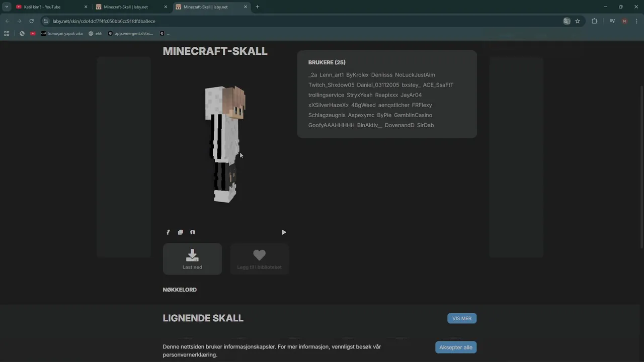Open user 48gWeed
Image resolution: width=644 pixels, height=362 pixels.
point(363,105)
